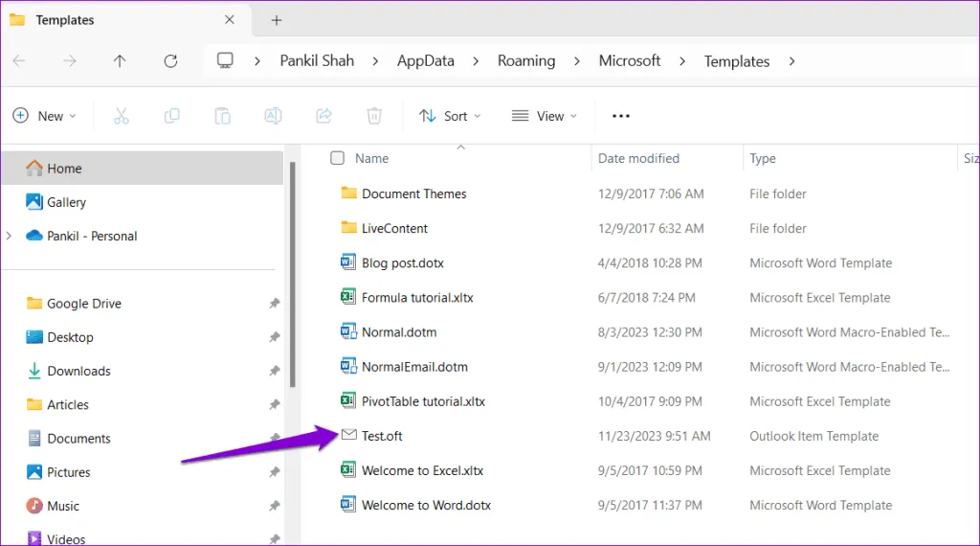
Task: Click AppData in the breadcrumb path
Action: pos(426,61)
